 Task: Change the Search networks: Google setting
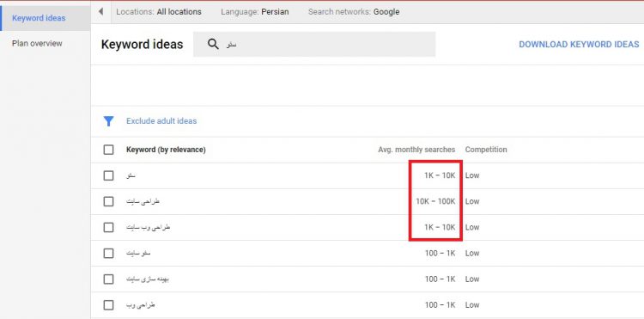(x=354, y=12)
